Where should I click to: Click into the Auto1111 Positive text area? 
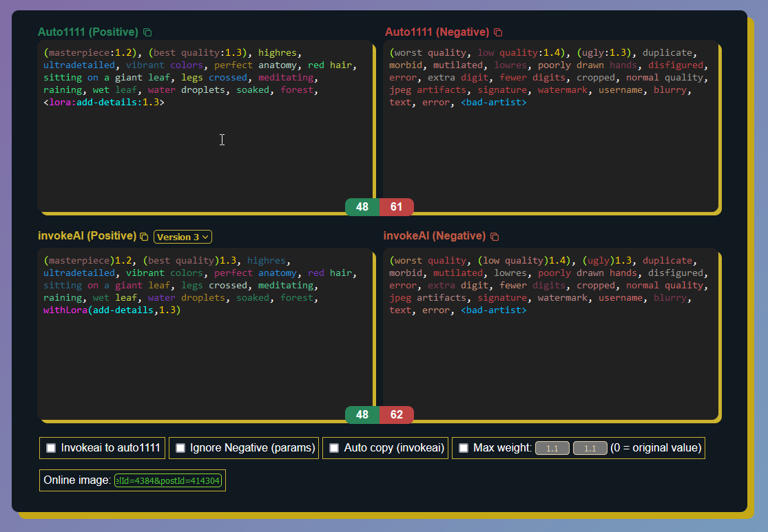(205, 126)
